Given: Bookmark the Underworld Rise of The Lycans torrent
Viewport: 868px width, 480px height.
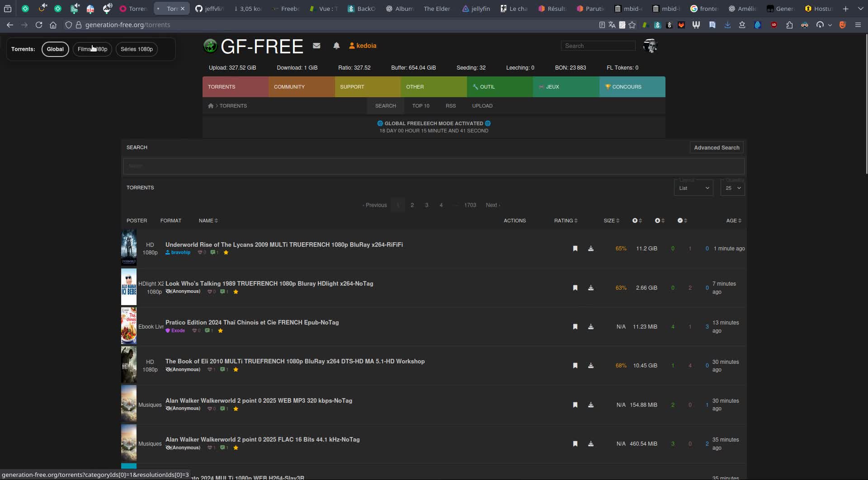Looking at the screenshot, I should click(575, 249).
